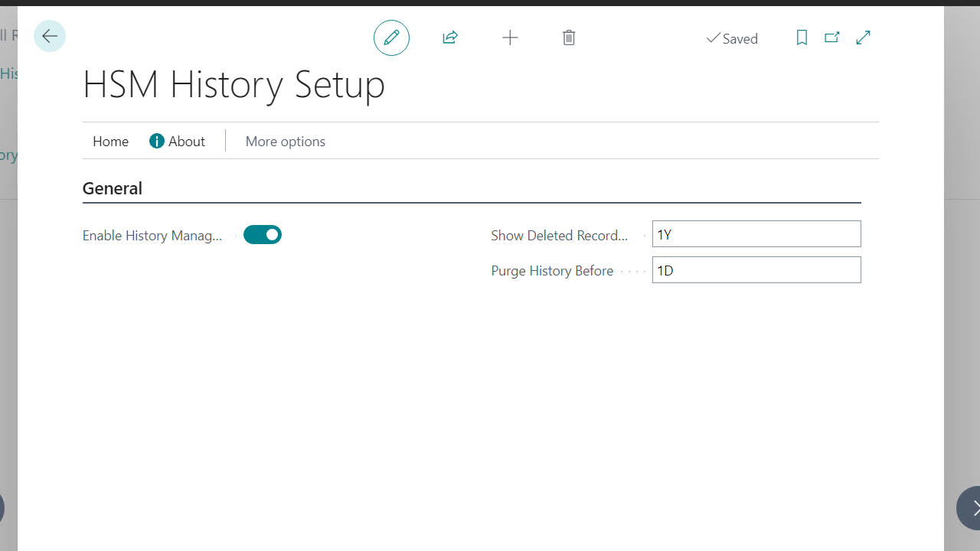Open the More options menu
Image resolution: width=980 pixels, height=551 pixels.
point(285,141)
